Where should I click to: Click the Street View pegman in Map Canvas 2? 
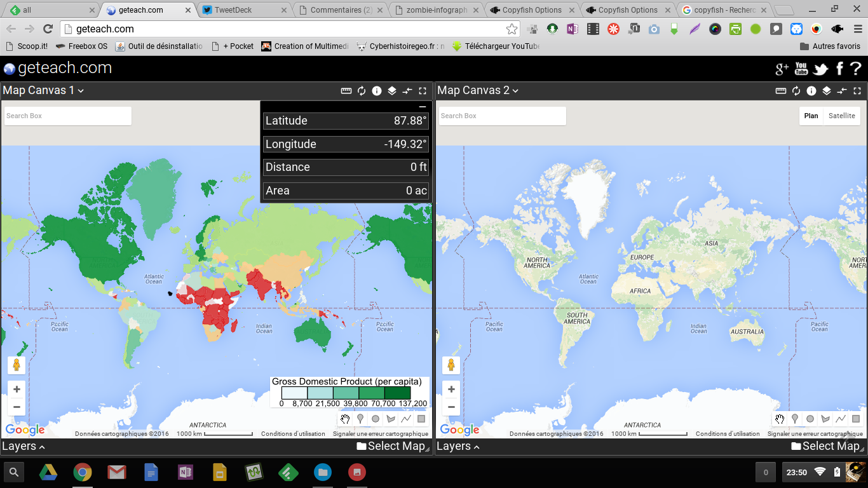(x=451, y=365)
